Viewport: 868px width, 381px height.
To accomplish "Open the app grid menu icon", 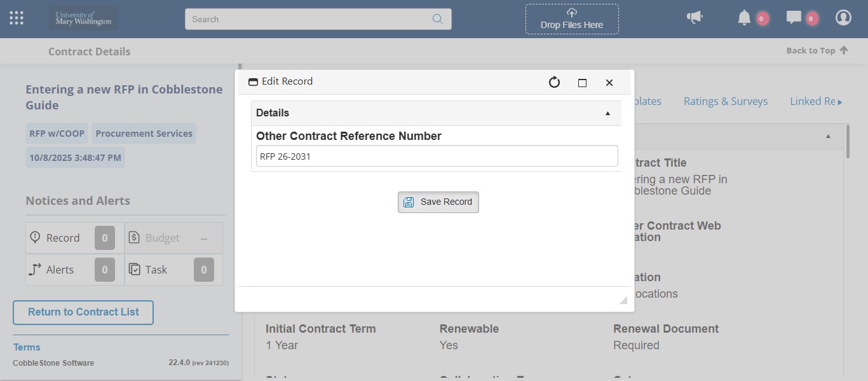I will 17,18.
